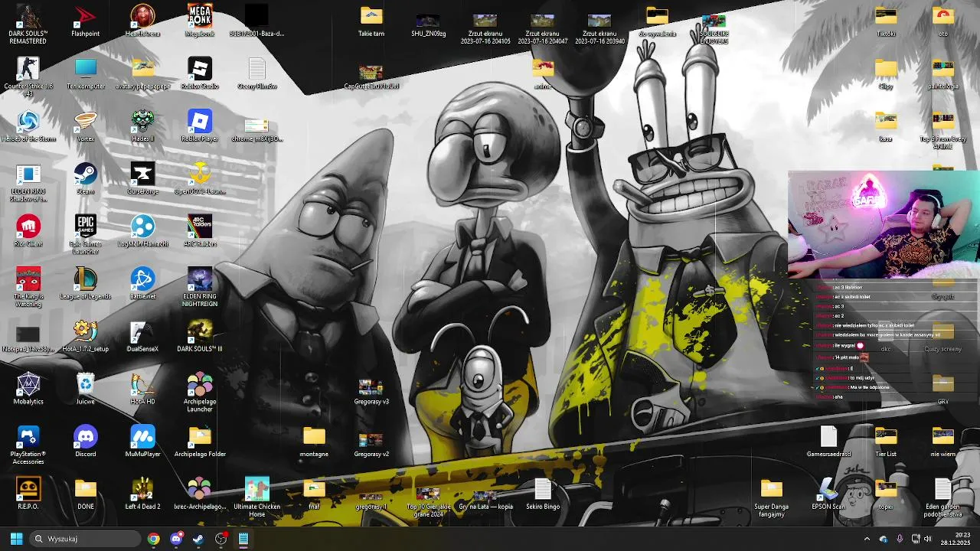
Task: Switch to the Notepad taskbar app
Action: [243, 539]
